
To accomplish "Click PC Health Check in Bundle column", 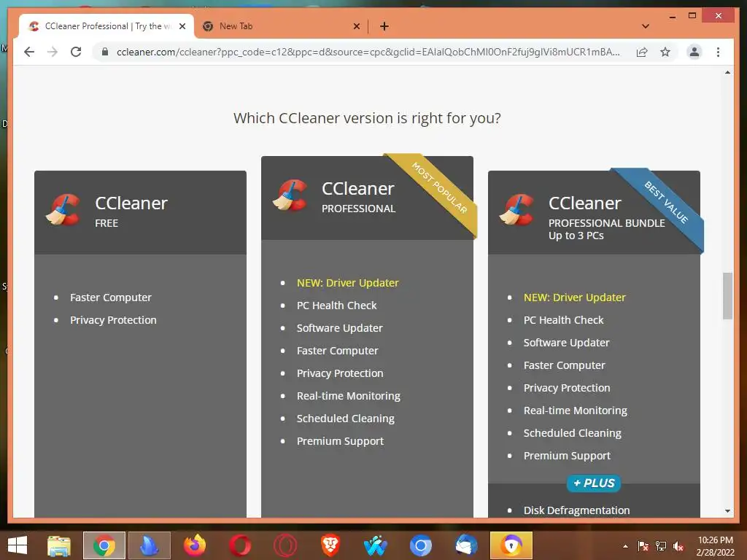I will click(564, 320).
